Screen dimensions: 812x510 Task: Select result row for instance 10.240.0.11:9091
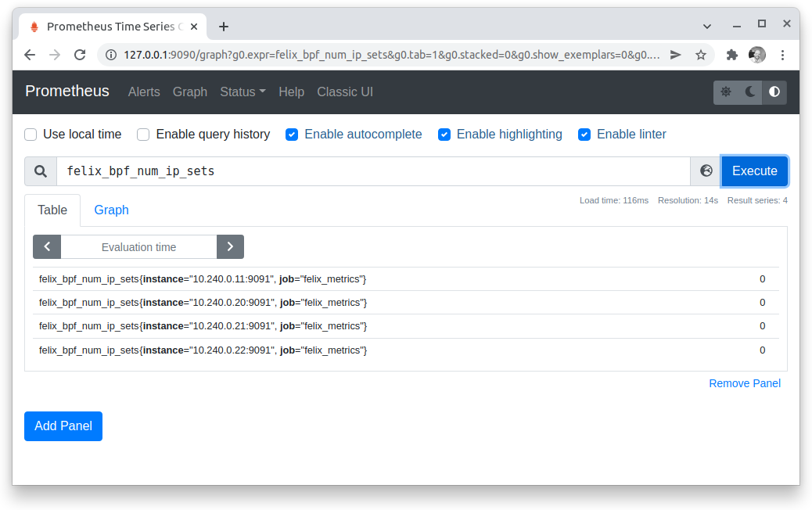coord(406,279)
